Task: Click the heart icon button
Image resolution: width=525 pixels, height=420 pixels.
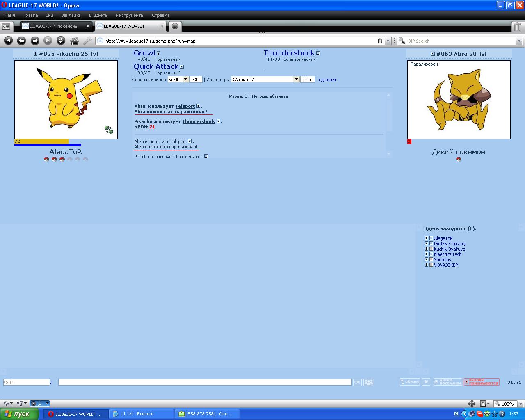Action: click(x=426, y=382)
